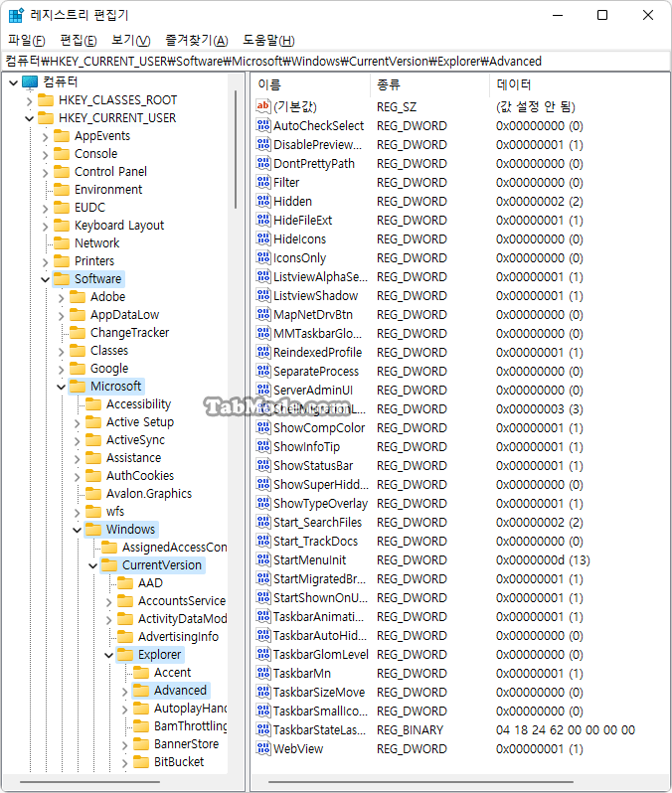Collapse the Software key
This screenshot has width=672, height=793.
coord(45,279)
